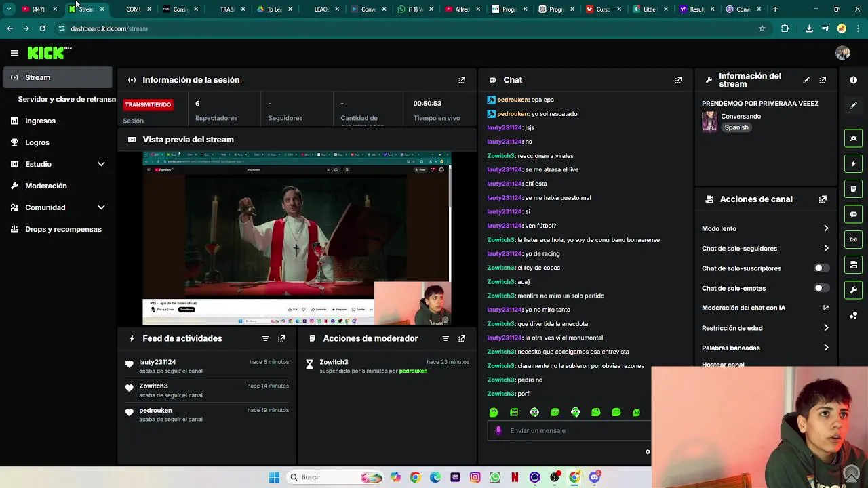Click the taskbar Buscar search box
The width and height of the screenshot is (868, 488).
[336, 477]
